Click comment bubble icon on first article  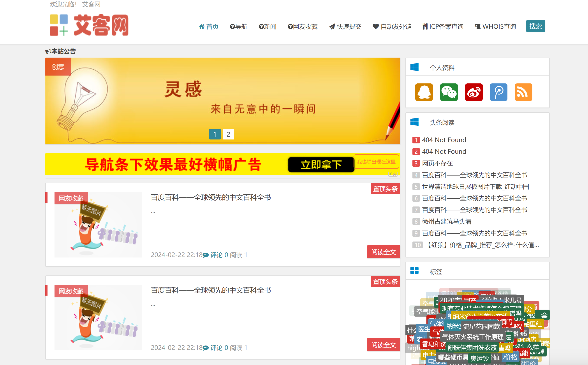click(206, 255)
